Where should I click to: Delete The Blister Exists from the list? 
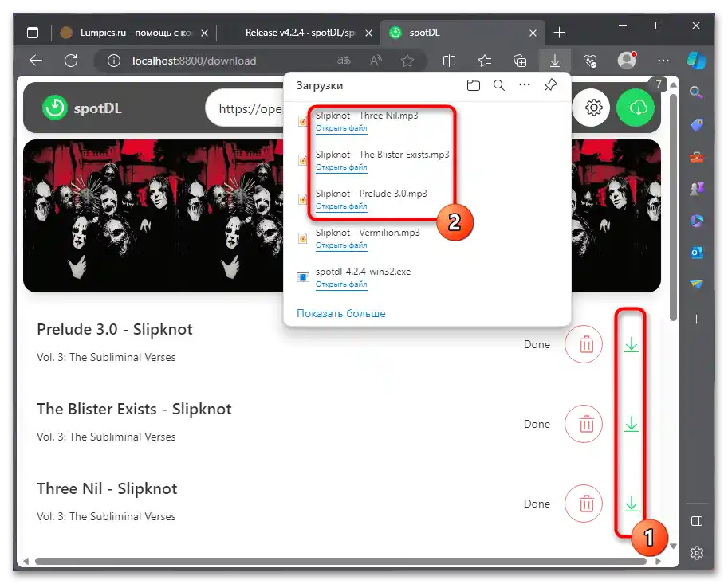[x=584, y=424]
